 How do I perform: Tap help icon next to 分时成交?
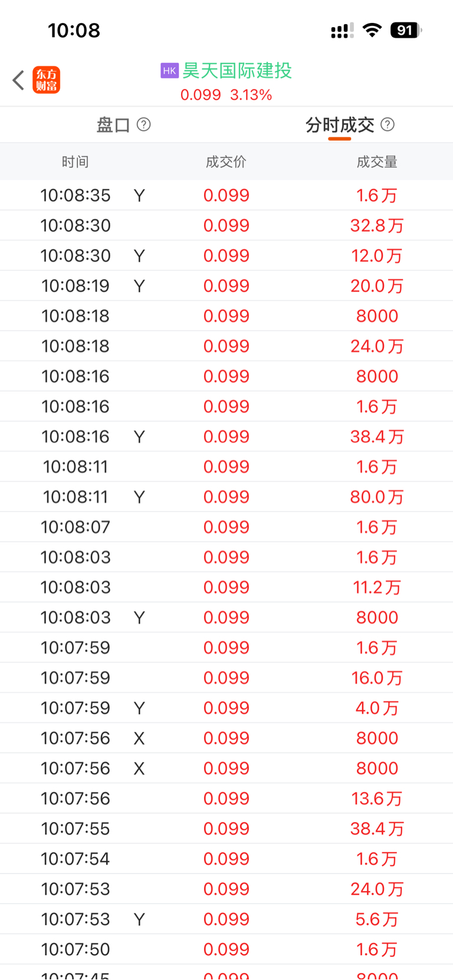point(388,124)
